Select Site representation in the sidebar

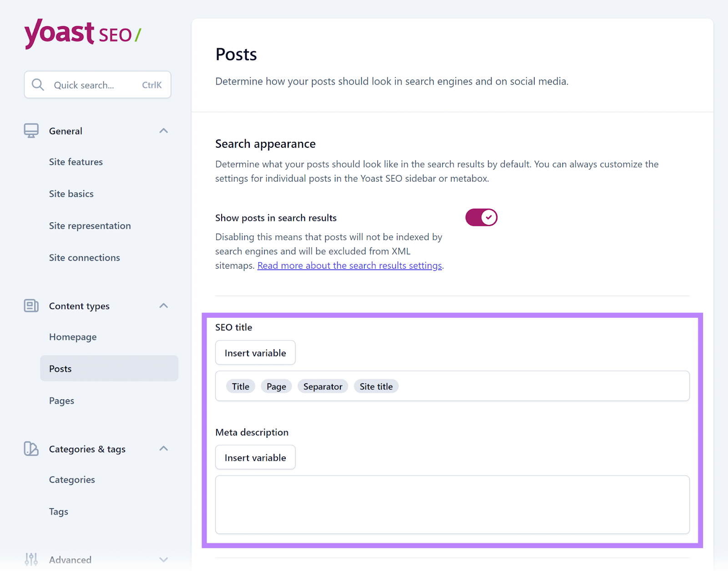(x=90, y=225)
